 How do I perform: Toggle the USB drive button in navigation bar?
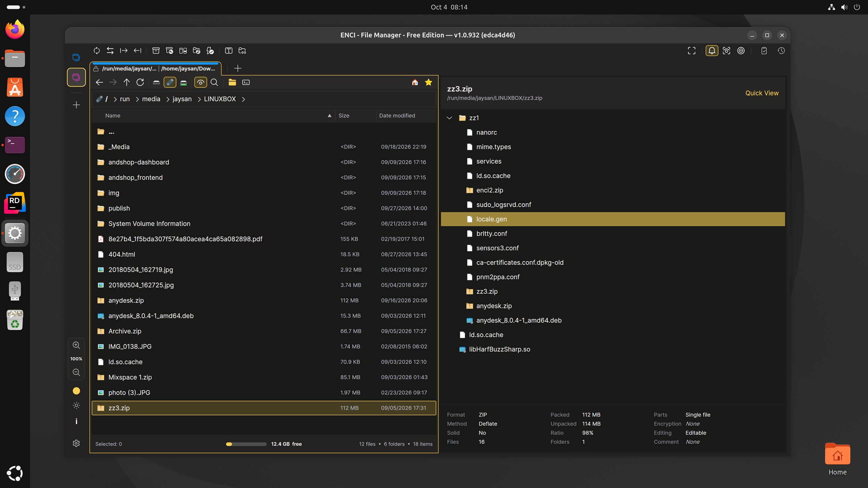[170, 82]
